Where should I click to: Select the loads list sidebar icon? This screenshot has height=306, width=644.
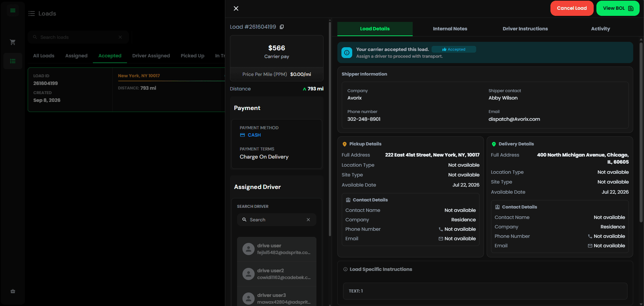[13, 61]
